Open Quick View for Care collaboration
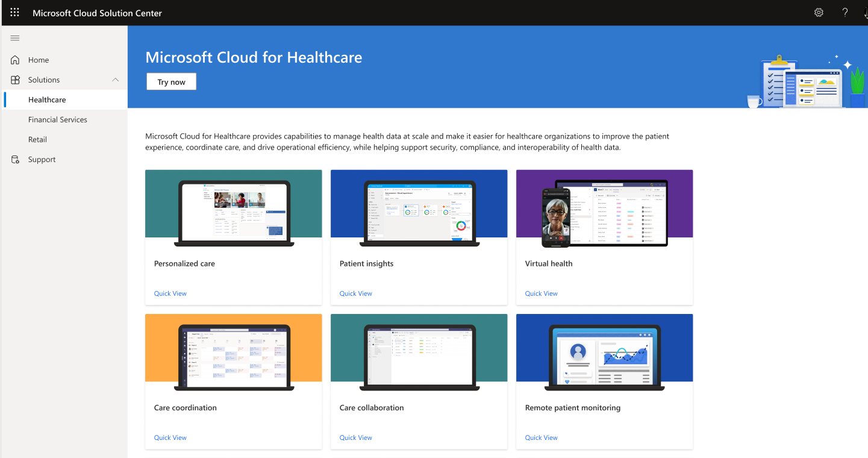The width and height of the screenshot is (868, 458). (x=356, y=438)
